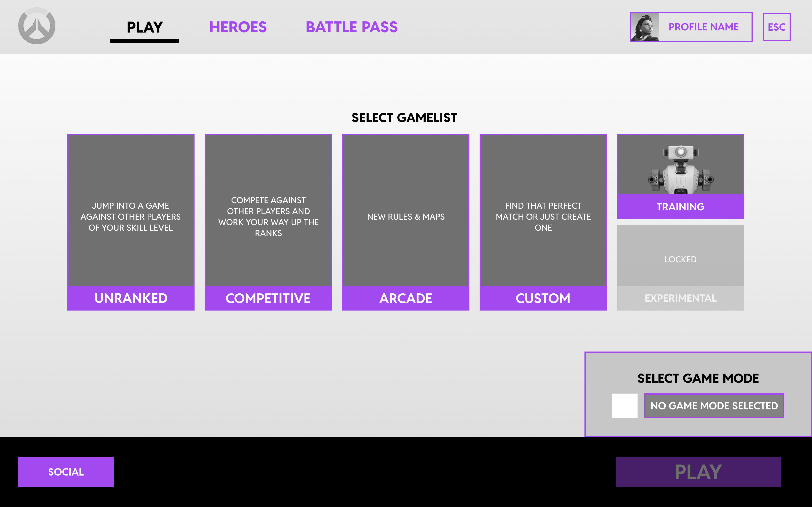Click the Competitive card description
This screenshot has width=812, height=507.
268,217
